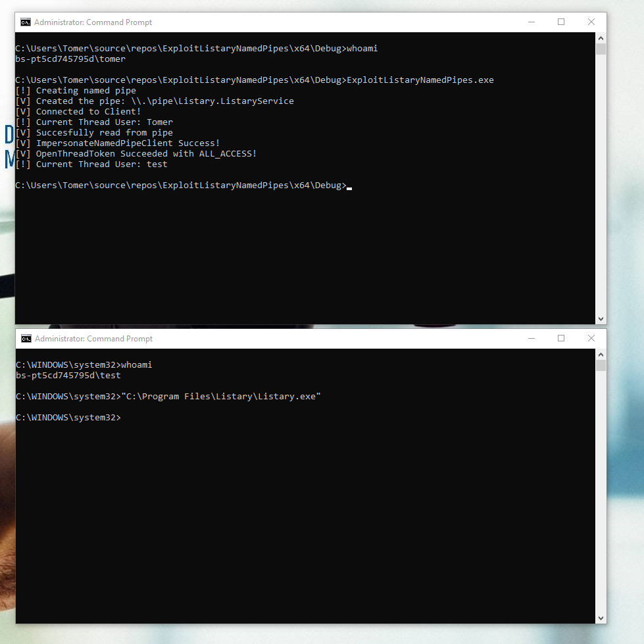644x644 pixels.
Task: Click the '[V] Connected to Client!' line
Action: click(78, 112)
